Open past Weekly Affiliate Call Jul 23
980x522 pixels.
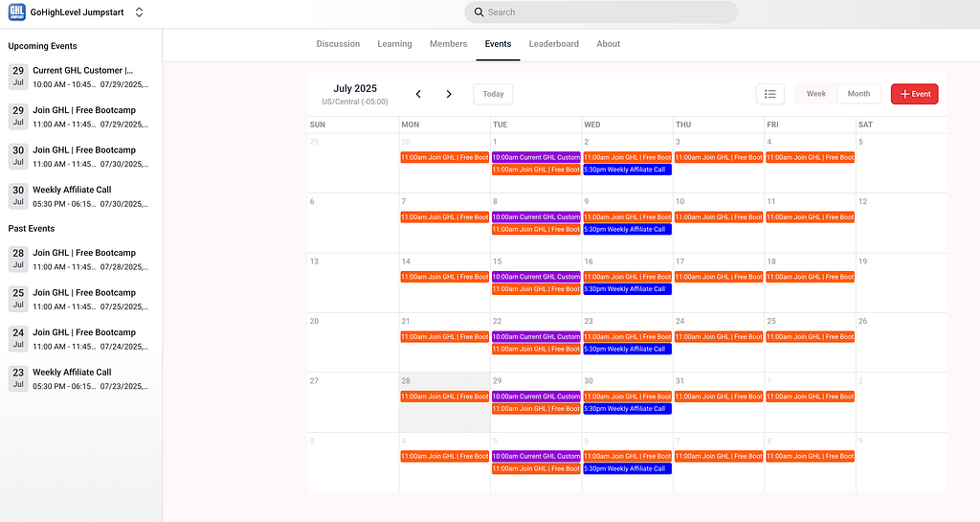pyautogui.click(x=78, y=379)
